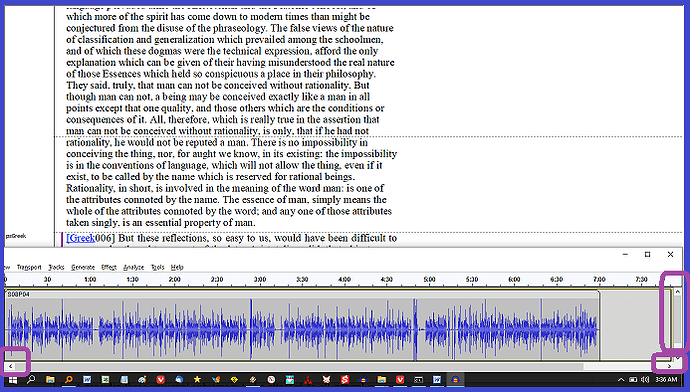The image size is (690, 392).
Task: Click the vertical scrollbar down arrow
Action: click(x=678, y=359)
